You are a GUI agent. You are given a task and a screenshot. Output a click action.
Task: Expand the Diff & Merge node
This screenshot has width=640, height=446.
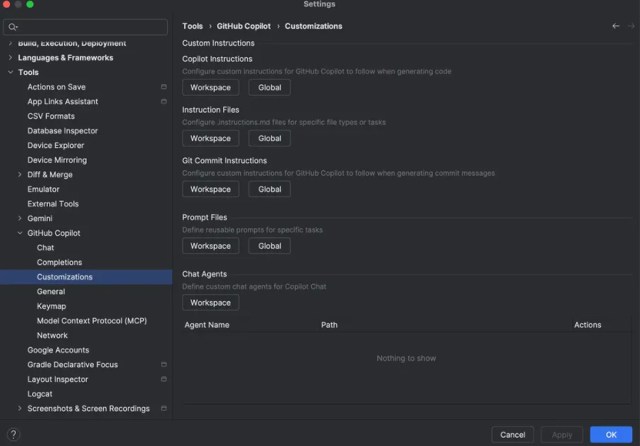pos(20,175)
